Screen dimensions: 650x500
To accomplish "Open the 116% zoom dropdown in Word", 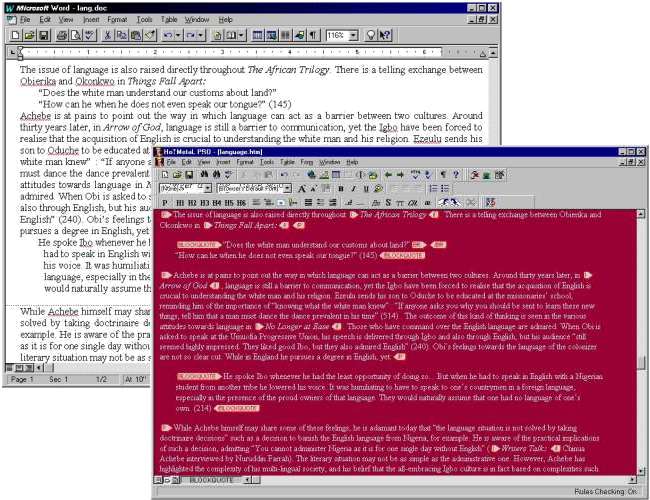I will [x=353, y=35].
